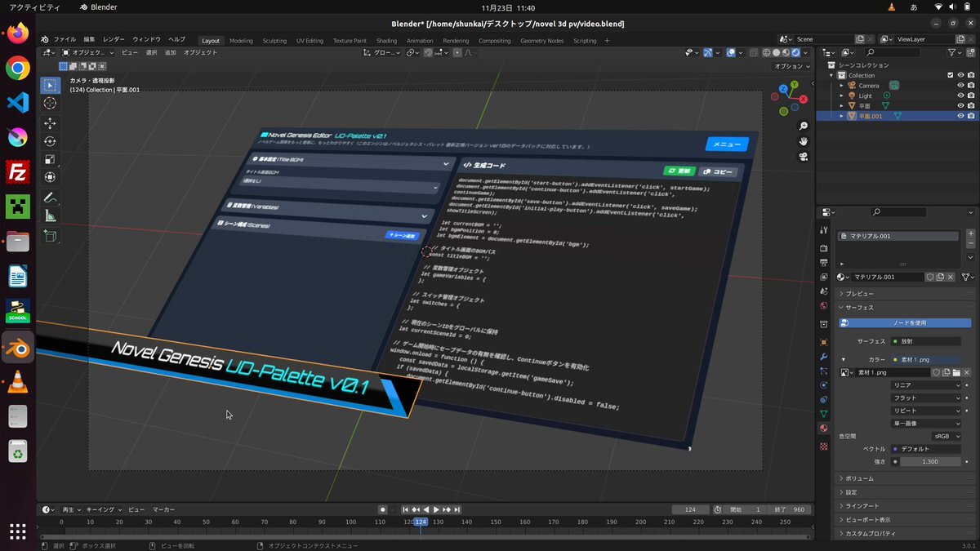
Task: Choose the Measure tool
Action: tap(51, 216)
